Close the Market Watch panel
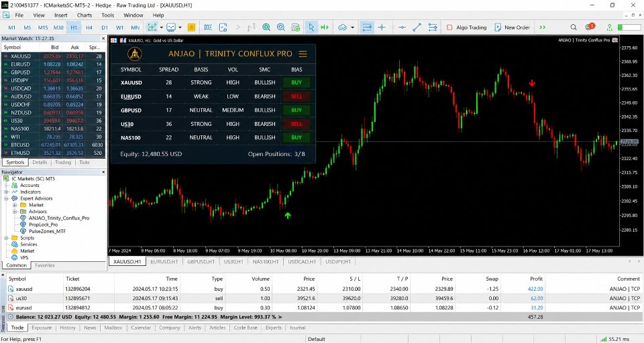 coord(103,38)
